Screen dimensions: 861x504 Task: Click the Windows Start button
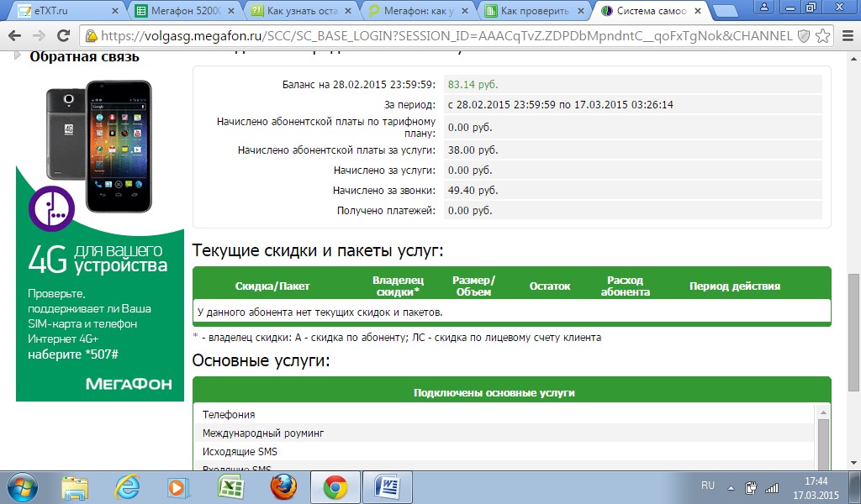(x=23, y=487)
